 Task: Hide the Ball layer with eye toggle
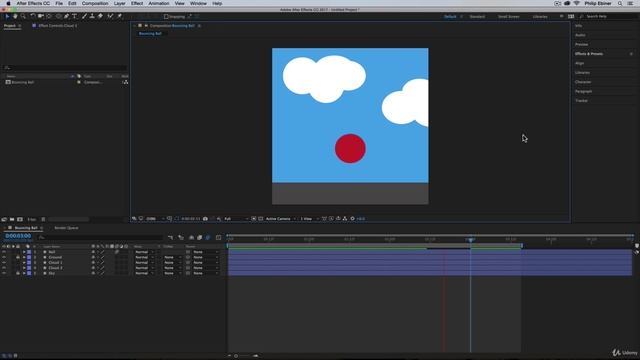pyautogui.click(x=4, y=252)
